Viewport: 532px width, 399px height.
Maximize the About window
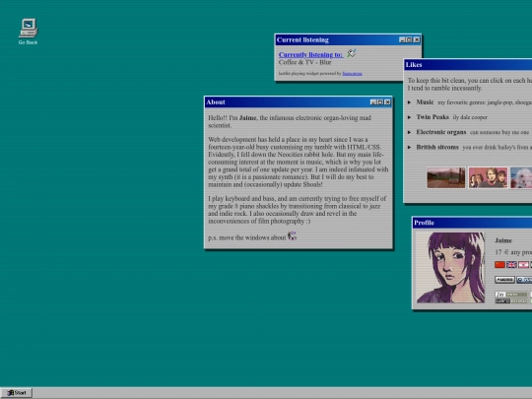point(380,102)
